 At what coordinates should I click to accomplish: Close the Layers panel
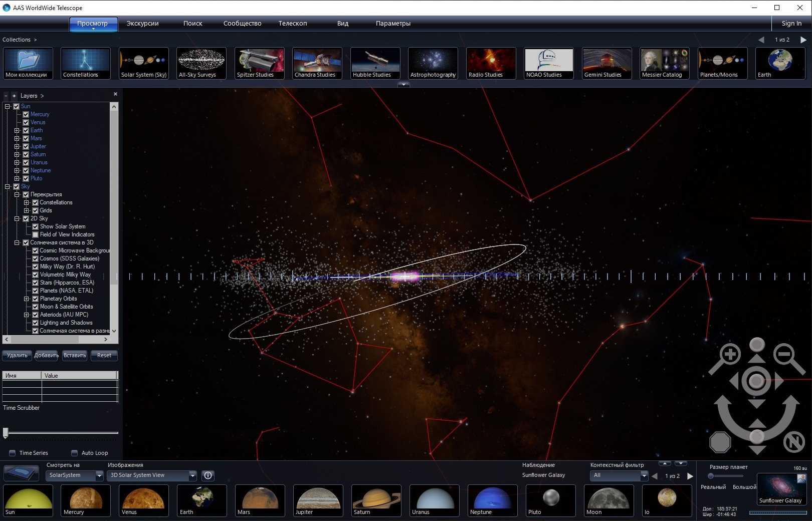tap(115, 94)
